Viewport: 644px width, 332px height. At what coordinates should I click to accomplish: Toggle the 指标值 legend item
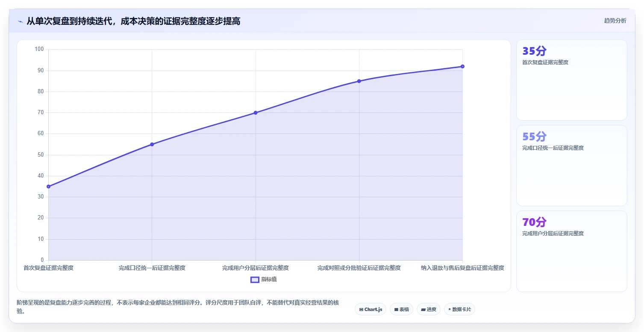tap(264, 279)
